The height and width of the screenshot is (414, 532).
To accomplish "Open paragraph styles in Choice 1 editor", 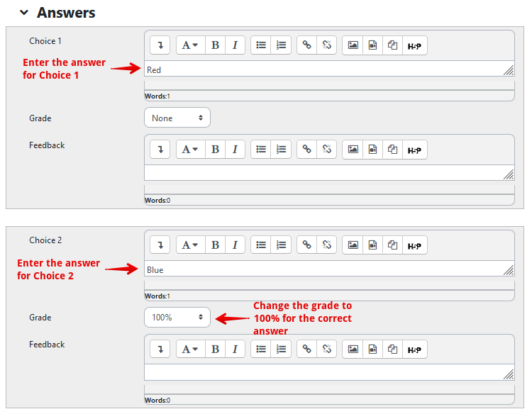I will point(191,45).
